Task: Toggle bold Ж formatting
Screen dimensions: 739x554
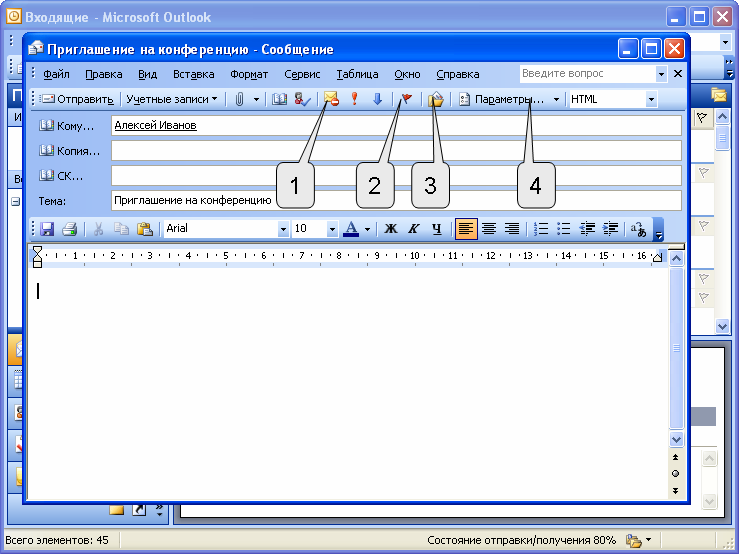Action: click(x=390, y=229)
